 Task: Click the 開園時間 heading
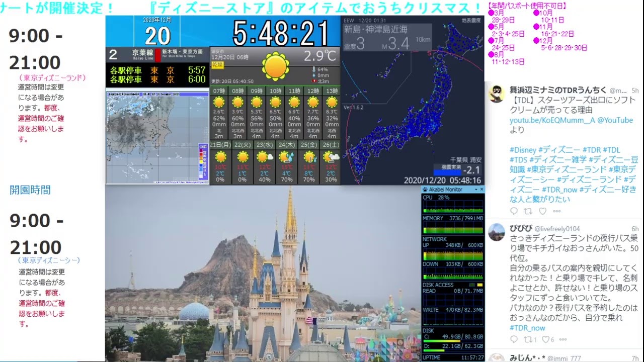click(x=30, y=190)
